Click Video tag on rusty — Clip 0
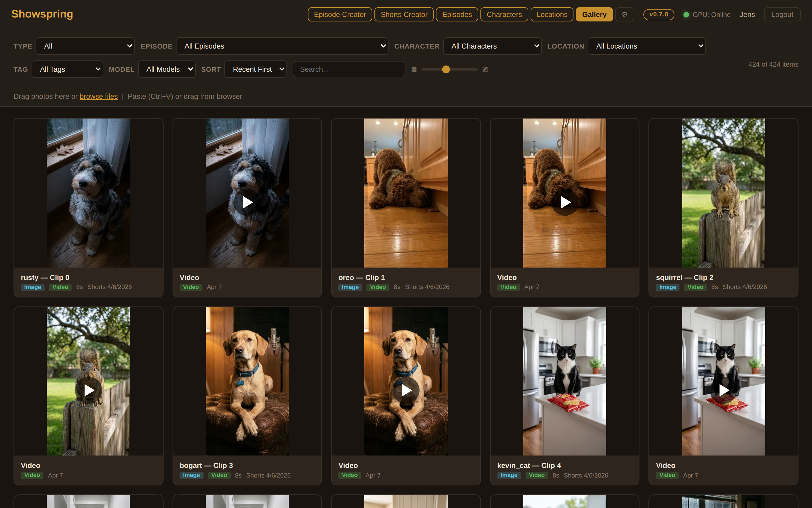 point(60,287)
